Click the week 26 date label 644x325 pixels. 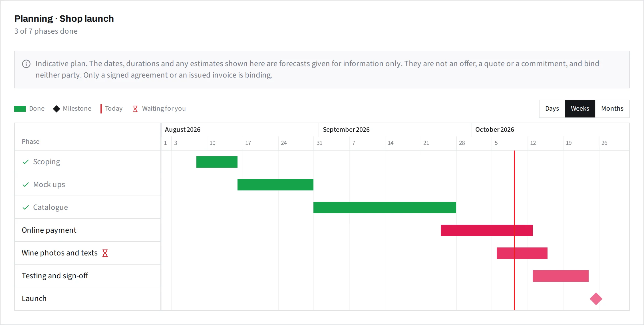tap(604, 143)
